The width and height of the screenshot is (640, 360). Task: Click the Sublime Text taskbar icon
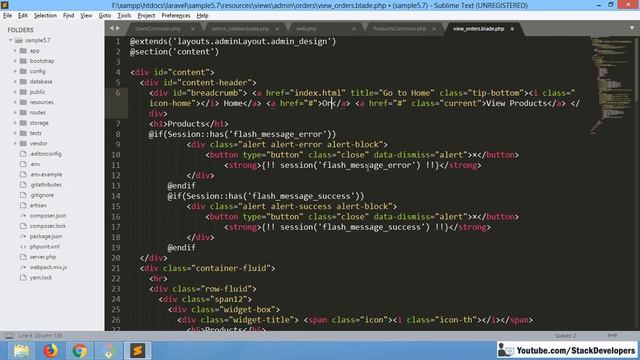[138, 351]
